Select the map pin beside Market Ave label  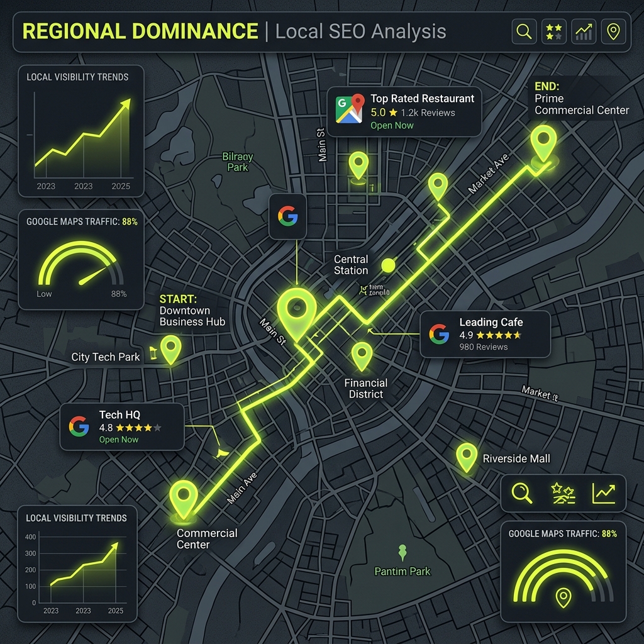point(438,187)
